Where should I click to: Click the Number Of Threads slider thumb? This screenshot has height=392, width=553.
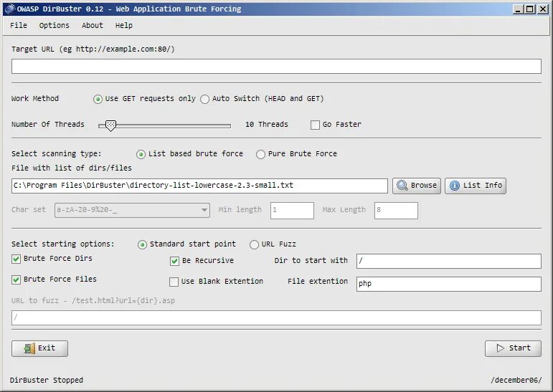pyautogui.click(x=110, y=125)
